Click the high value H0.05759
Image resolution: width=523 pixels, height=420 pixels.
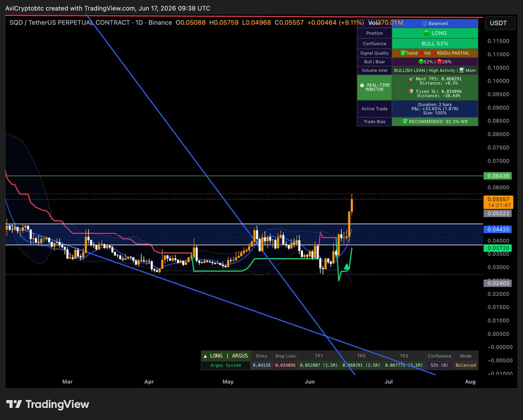click(x=225, y=22)
